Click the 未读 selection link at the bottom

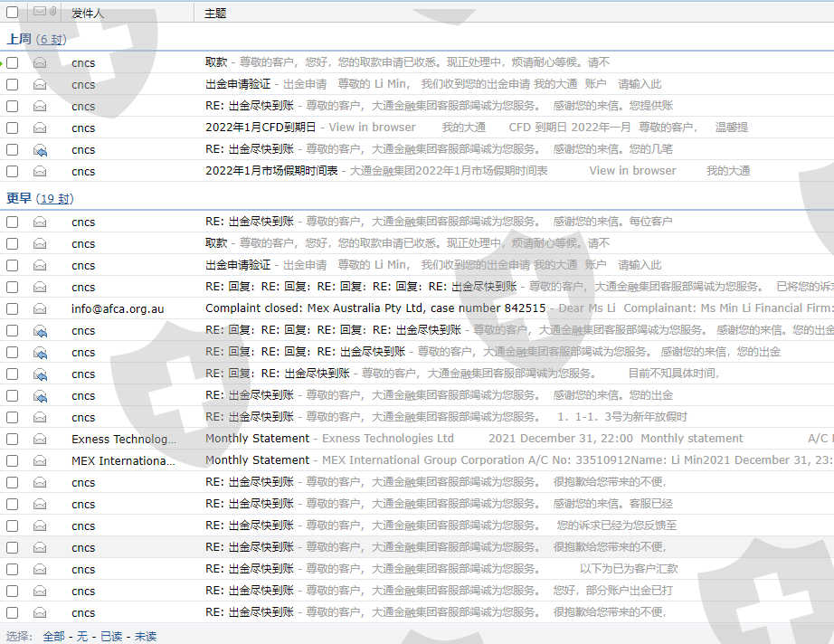tap(146, 637)
